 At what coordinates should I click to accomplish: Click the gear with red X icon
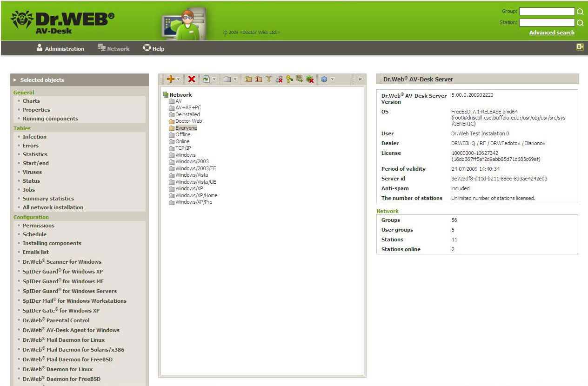tap(279, 80)
